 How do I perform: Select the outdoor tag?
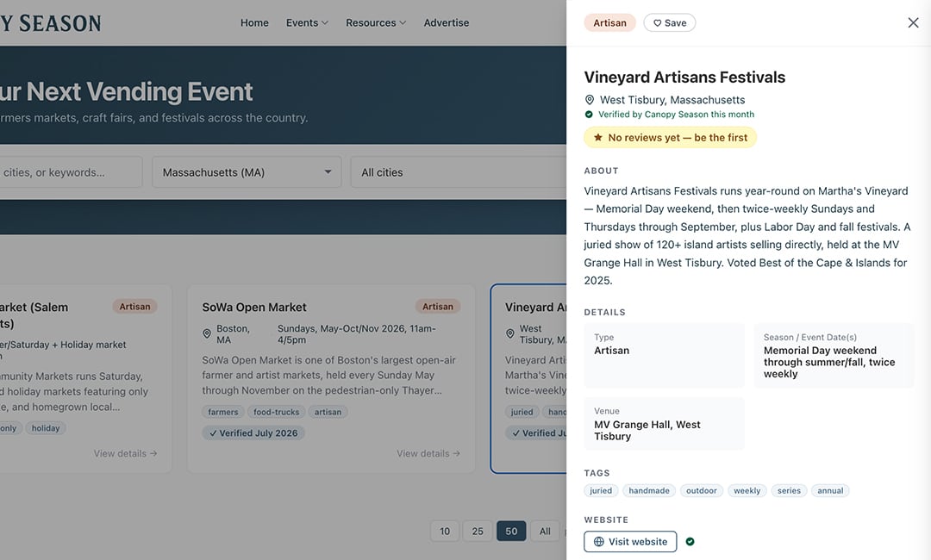(x=701, y=490)
